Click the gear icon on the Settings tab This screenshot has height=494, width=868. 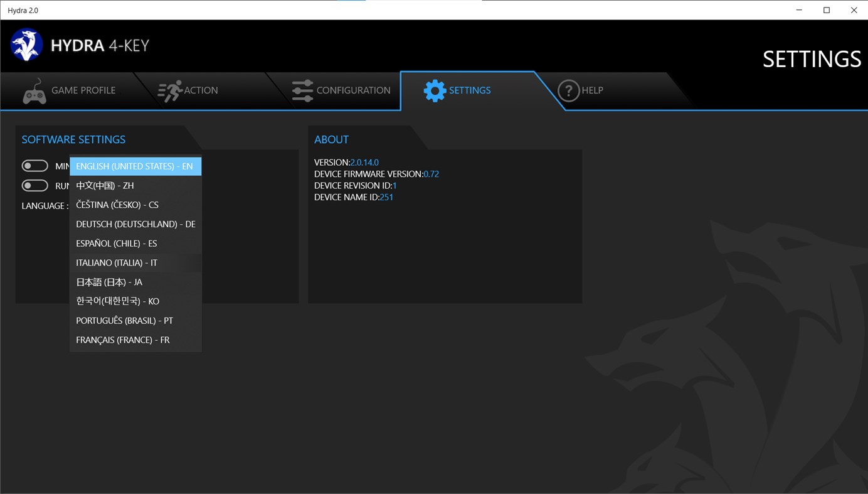[x=435, y=90]
